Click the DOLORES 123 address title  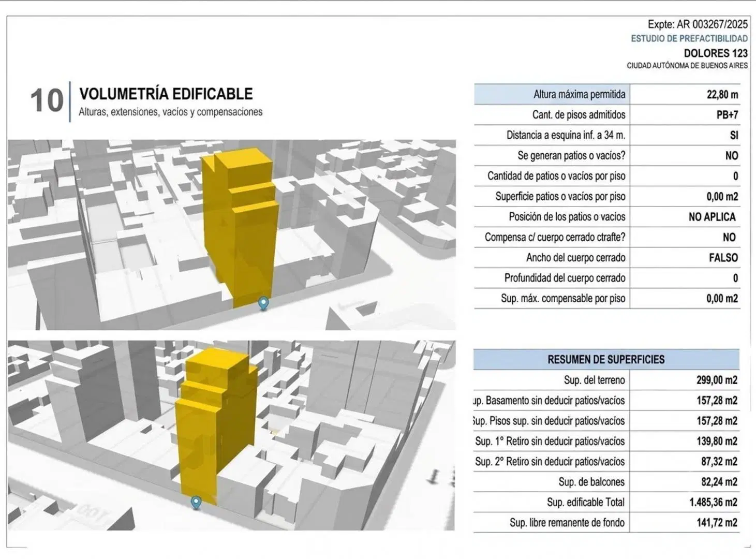716,53
